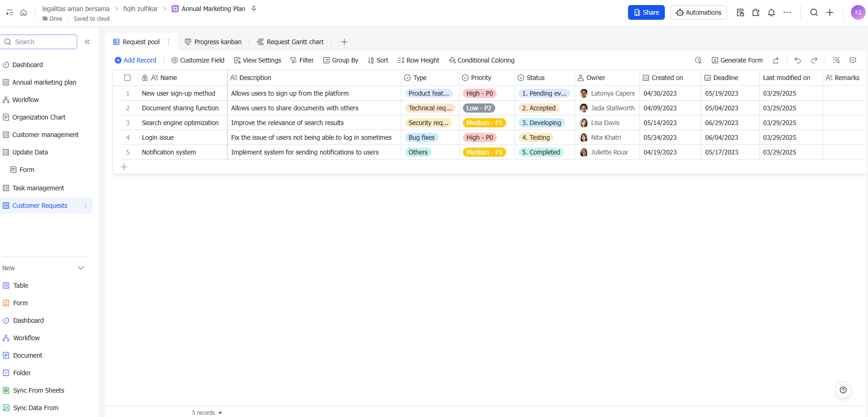Toggle the select-all records checkbox
The width and height of the screenshot is (868, 417).
127,78
